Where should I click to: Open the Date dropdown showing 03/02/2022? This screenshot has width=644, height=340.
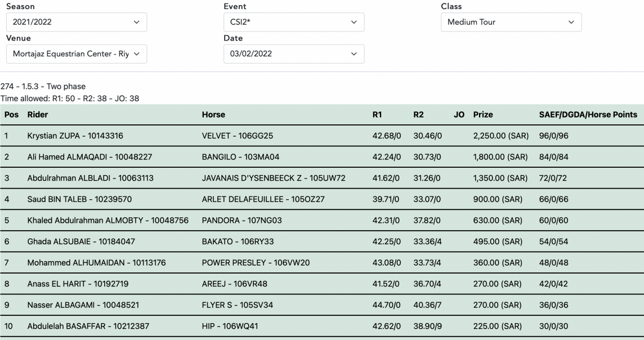[294, 54]
